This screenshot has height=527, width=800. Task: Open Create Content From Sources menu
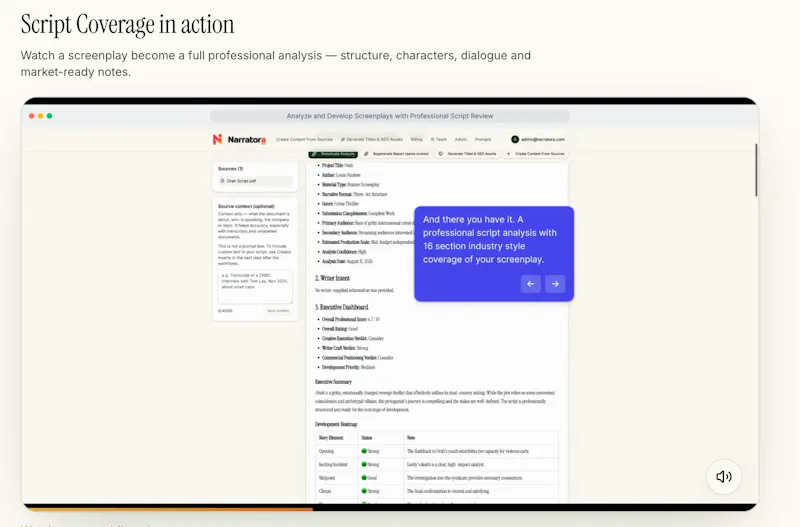(x=304, y=139)
